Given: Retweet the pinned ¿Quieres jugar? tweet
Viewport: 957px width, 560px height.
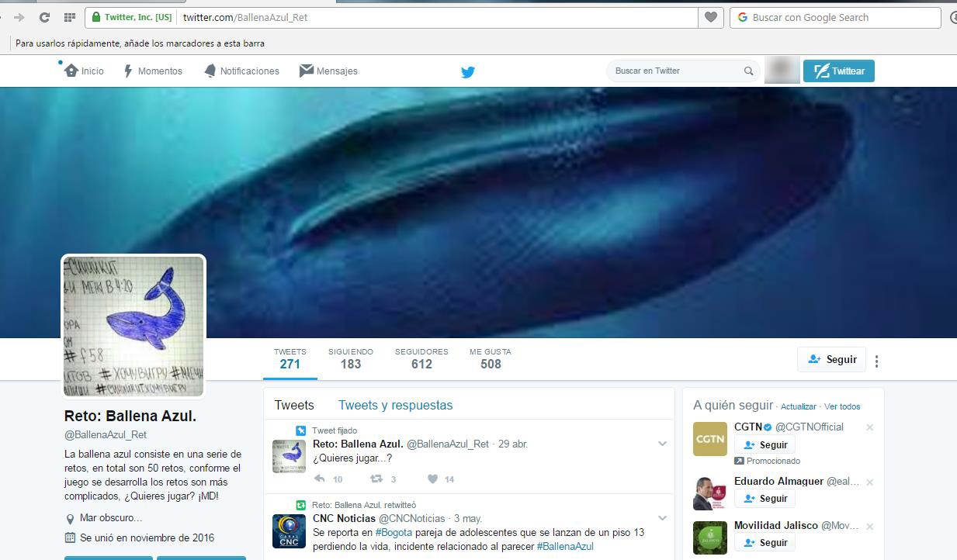Looking at the screenshot, I should 376,479.
